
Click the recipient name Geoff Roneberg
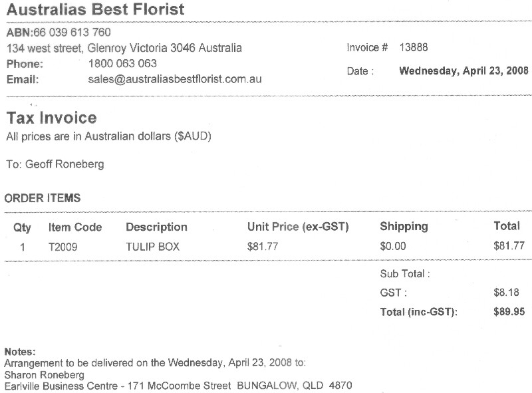[x=65, y=164]
